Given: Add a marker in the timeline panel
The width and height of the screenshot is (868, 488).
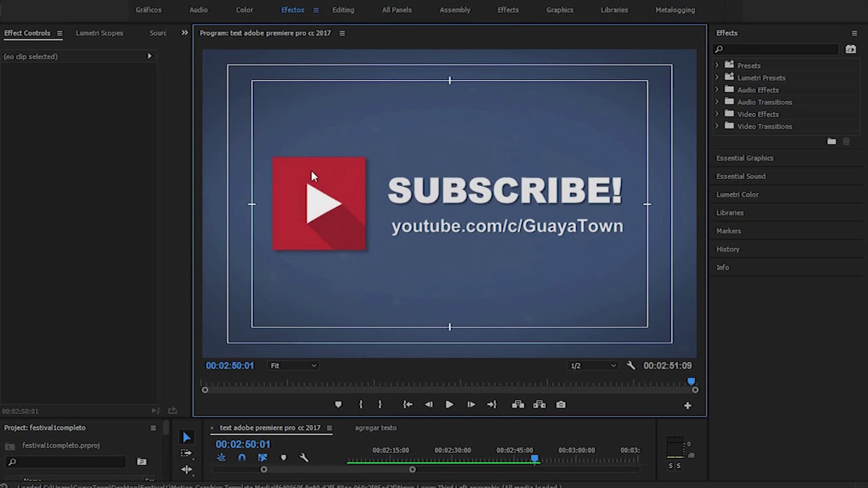Looking at the screenshot, I should pos(283,458).
